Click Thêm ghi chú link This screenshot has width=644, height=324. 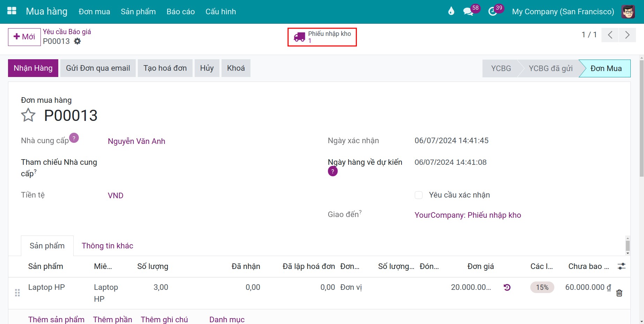(x=164, y=319)
